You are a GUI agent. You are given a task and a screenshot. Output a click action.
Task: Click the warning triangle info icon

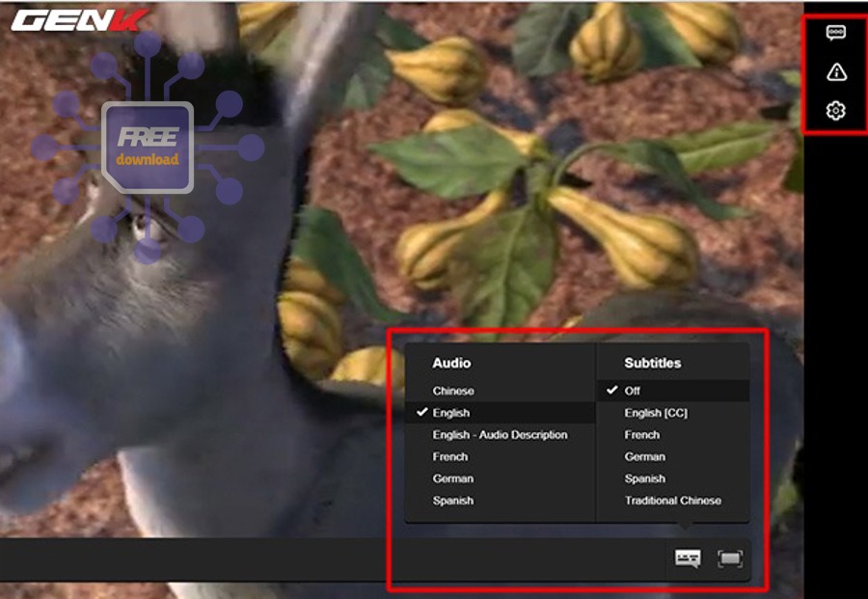point(836,72)
